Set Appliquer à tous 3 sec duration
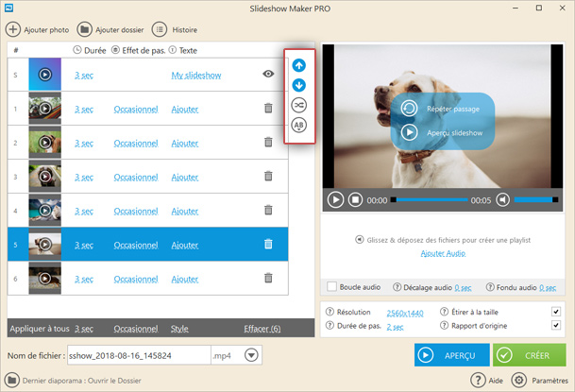 pos(84,329)
